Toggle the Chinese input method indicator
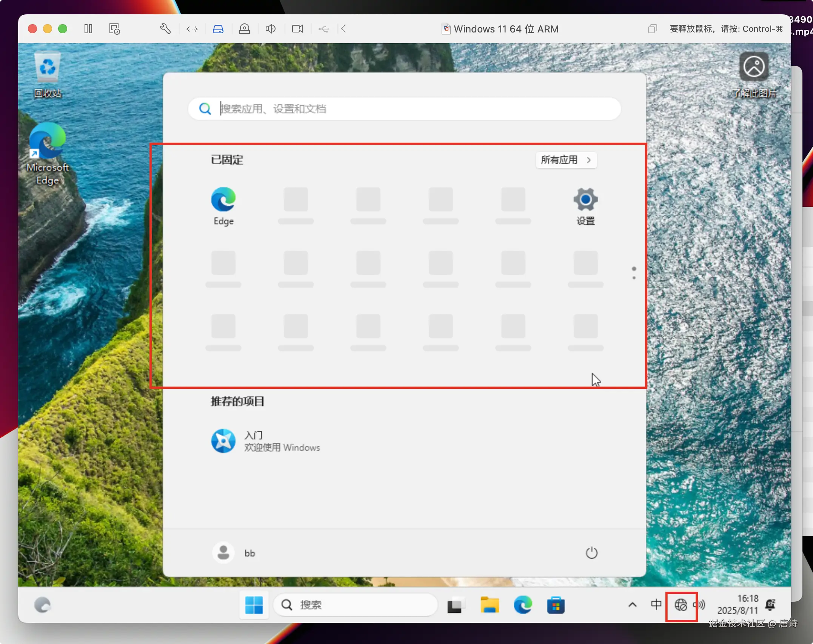 tap(656, 605)
